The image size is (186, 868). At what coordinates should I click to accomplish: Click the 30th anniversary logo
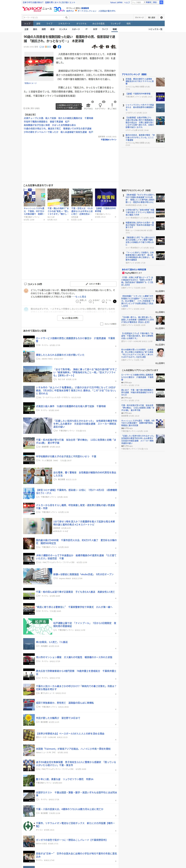point(59,9)
